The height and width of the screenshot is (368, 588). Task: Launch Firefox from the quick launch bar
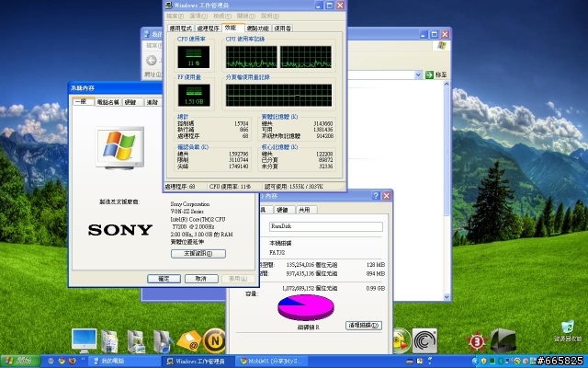(72, 362)
